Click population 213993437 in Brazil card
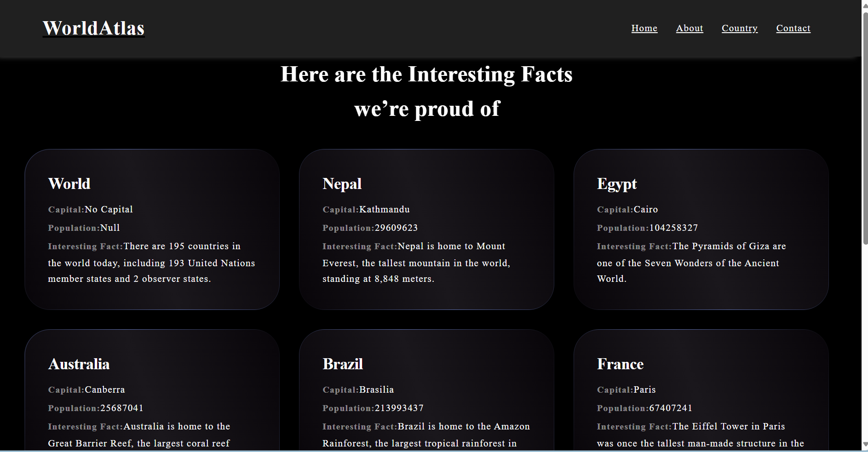This screenshot has height=452, width=868. click(x=399, y=408)
